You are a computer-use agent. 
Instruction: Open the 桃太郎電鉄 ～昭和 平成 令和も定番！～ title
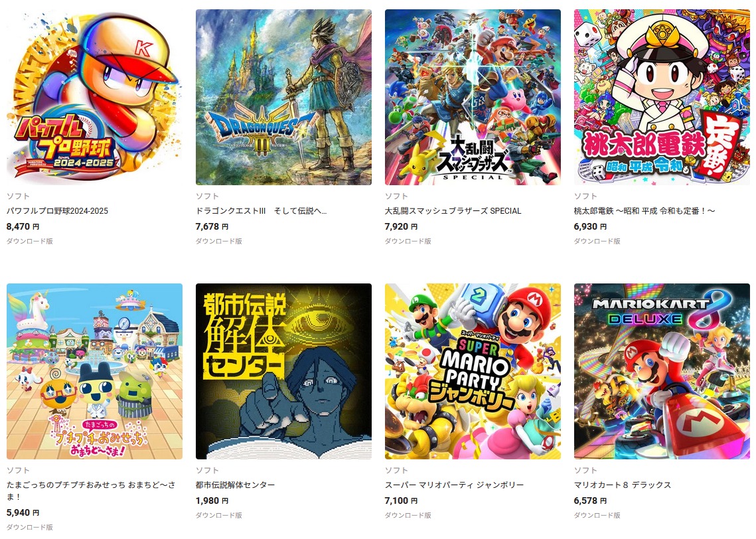point(644,210)
